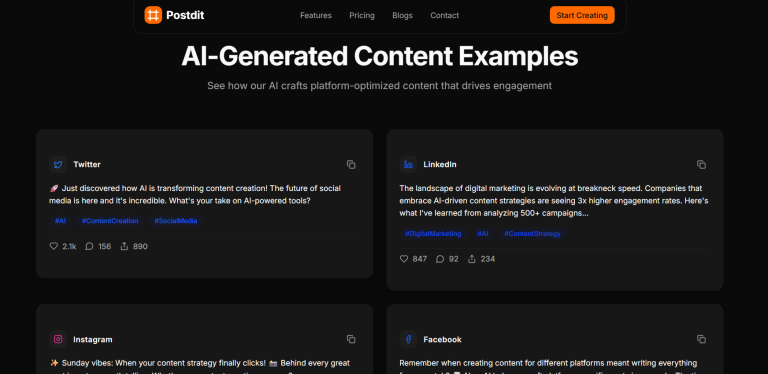Click the Instagram card title text
The width and height of the screenshot is (768, 374).
(93, 339)
